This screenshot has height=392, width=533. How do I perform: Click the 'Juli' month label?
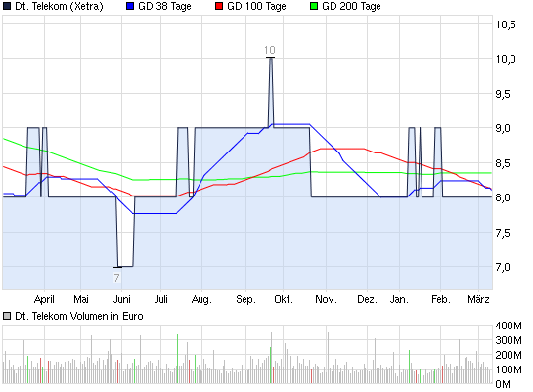coord(161,299)
